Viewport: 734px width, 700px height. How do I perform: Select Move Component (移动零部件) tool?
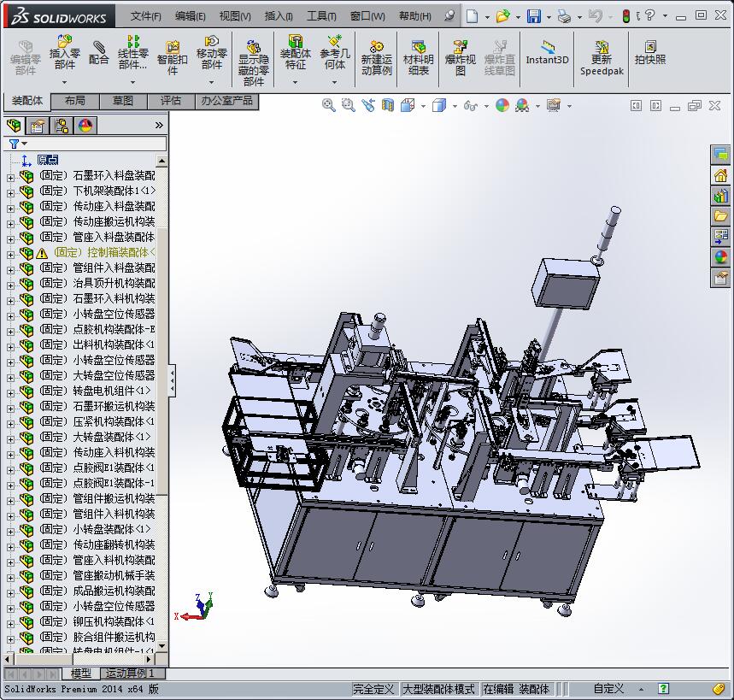212,52
